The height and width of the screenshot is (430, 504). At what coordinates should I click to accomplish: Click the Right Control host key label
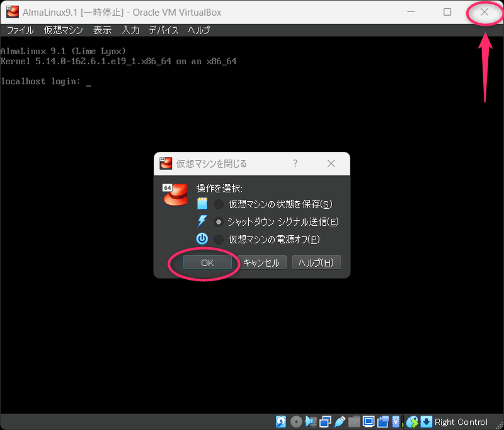[461, 422]
